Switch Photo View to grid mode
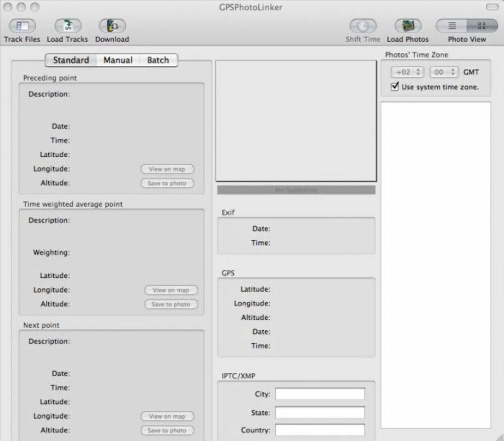The image size is (504, 441). 482,26
